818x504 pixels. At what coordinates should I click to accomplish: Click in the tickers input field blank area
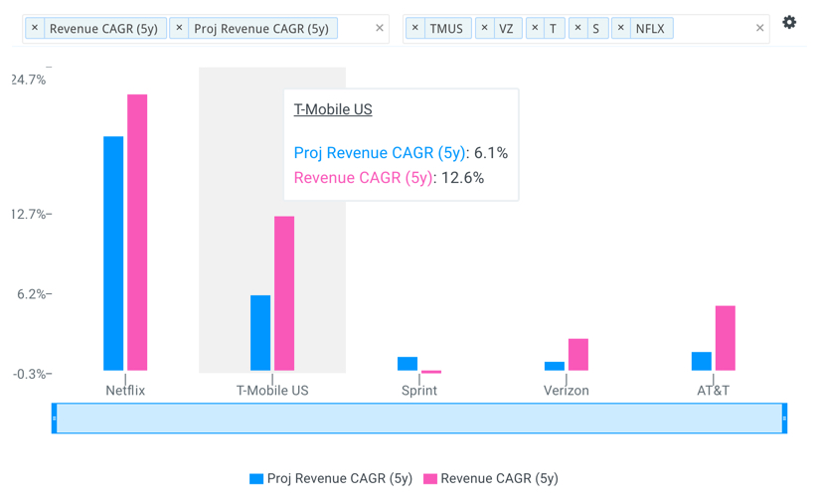click(x=713, y=28)
